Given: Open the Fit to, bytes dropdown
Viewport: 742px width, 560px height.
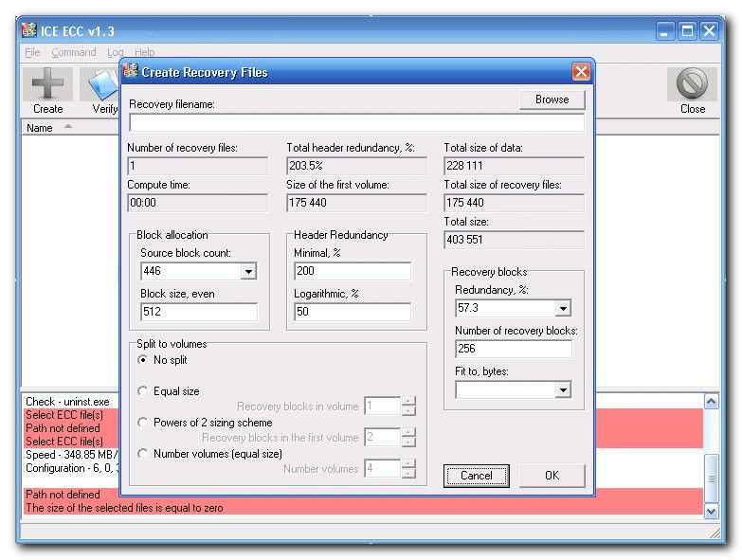Looking at the screenshot, I should coord(563,390).
